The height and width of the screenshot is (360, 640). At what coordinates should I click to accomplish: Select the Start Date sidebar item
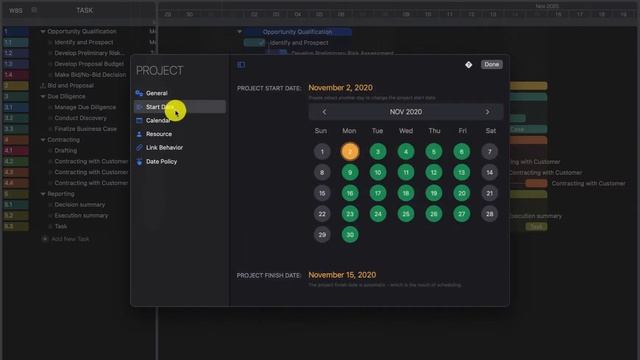[x=180, y=107]
